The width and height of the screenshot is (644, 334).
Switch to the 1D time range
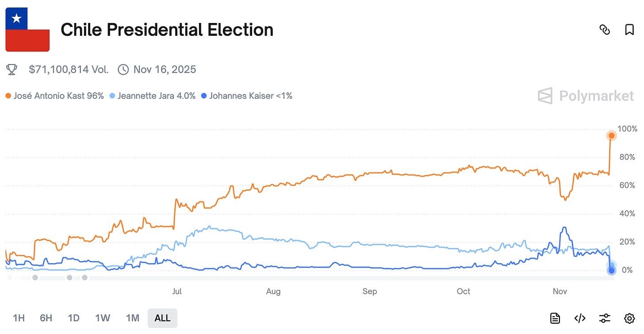(x=73, y=318)
